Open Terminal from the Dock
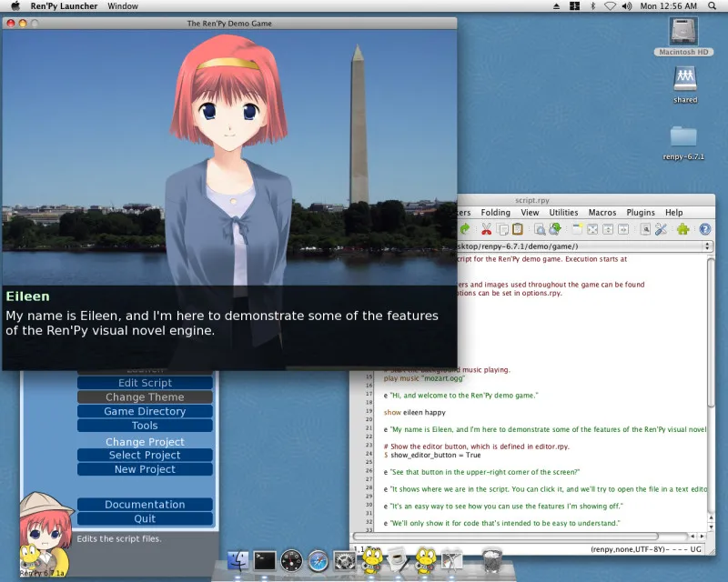 265,560
